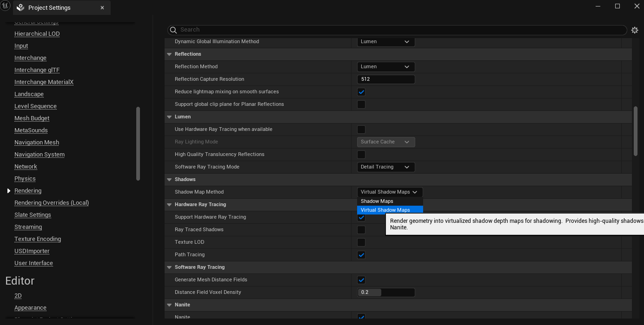This screenshot has width=644, height=325.
Task: Click the settings panel vertical scrollbar
Action: click(x=636, y=131)
